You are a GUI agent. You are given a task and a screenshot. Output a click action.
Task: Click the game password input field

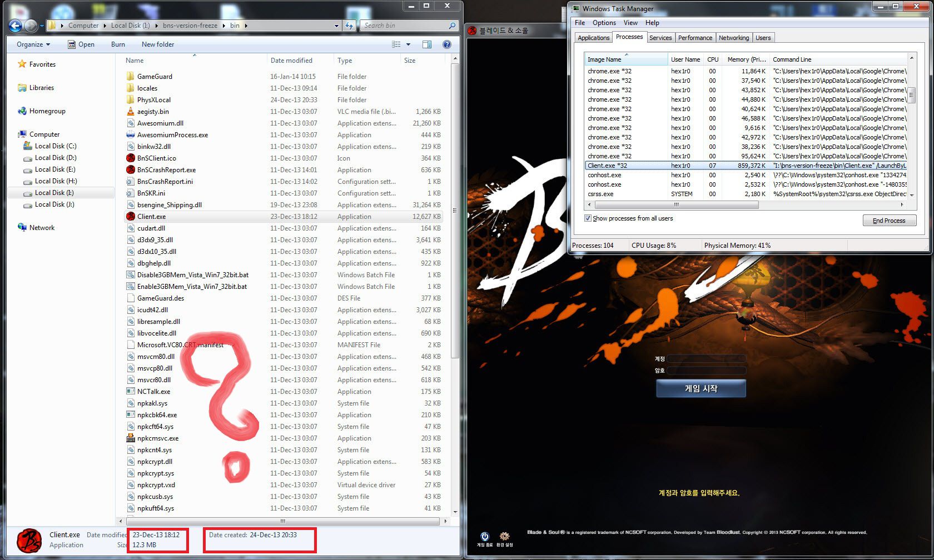[x=706, y=370]
